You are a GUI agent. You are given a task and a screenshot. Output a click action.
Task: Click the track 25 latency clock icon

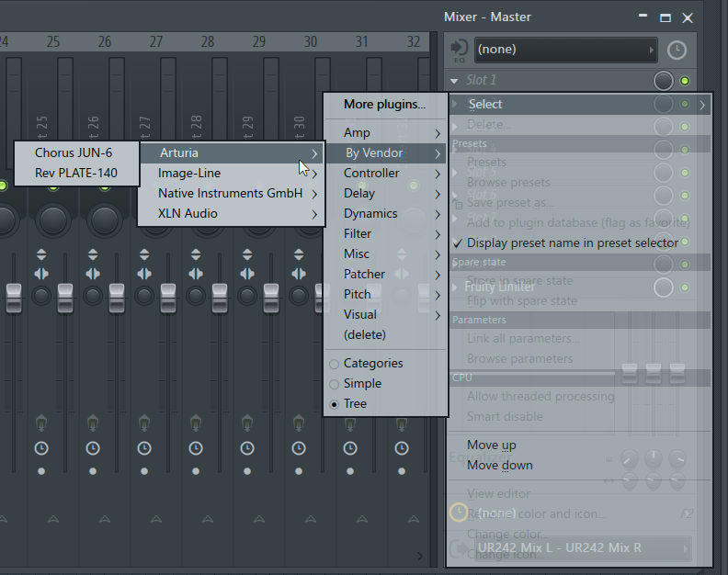[41, 448]
